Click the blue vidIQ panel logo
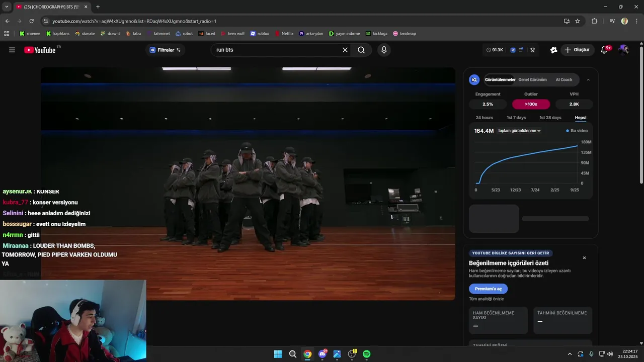This screenshot has height=362, width=644. 474,79
